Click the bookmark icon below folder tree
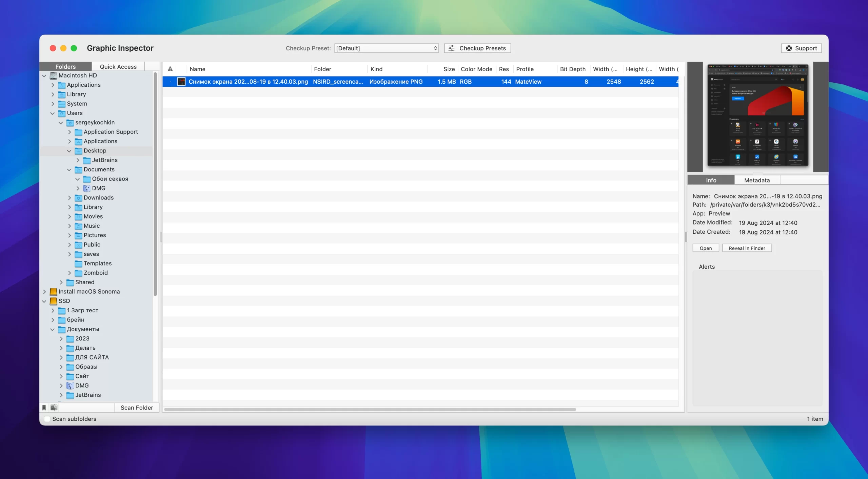 pyautogui.click(x=44, y=408)
